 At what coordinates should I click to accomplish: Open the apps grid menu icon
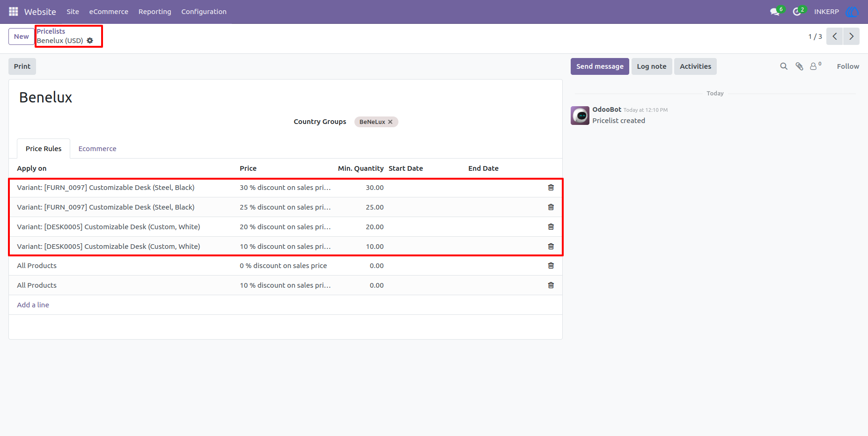pos(14,12)
